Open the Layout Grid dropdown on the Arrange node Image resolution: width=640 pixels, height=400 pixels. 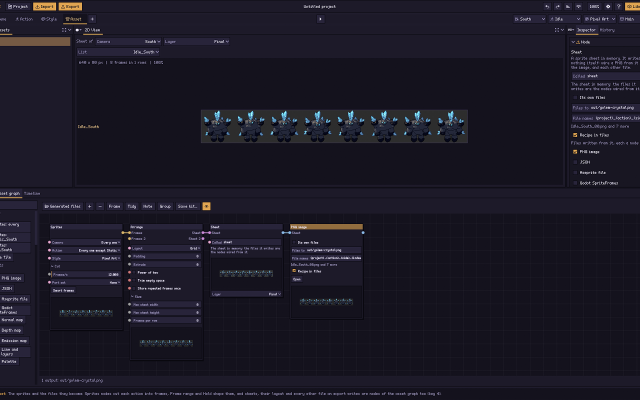coord(167,248)
